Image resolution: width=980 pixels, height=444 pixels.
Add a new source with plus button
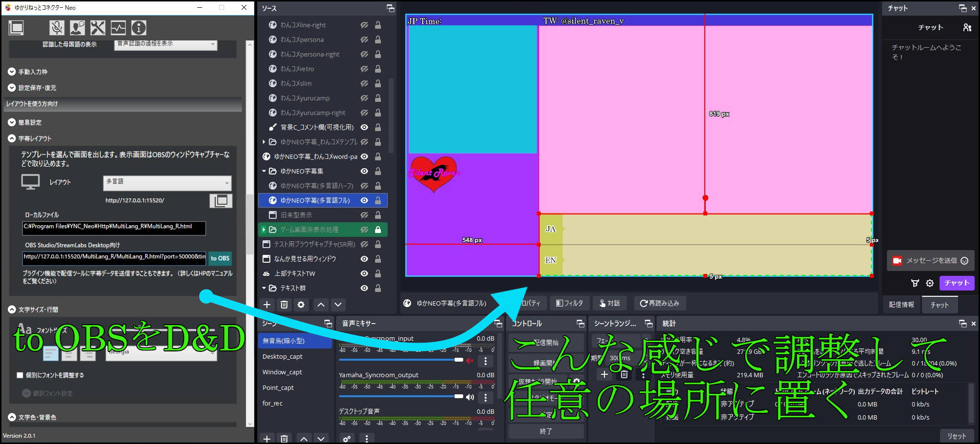point(267,305)
